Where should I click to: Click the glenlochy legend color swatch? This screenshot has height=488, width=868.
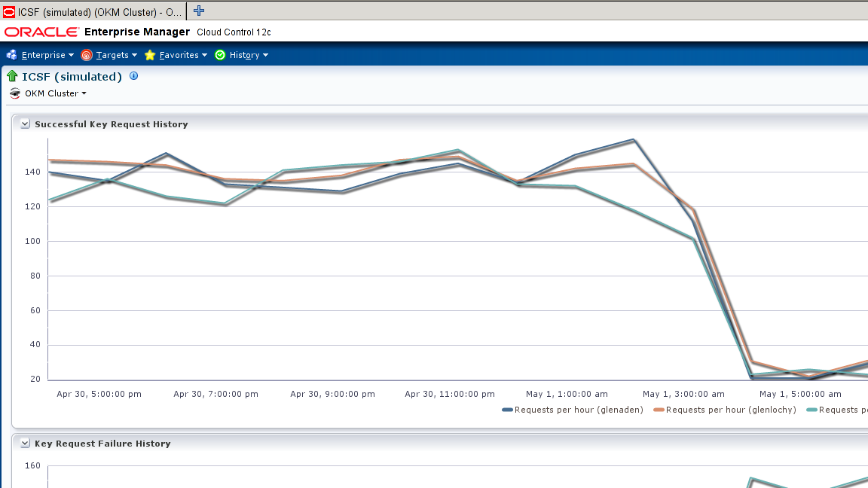659,410
